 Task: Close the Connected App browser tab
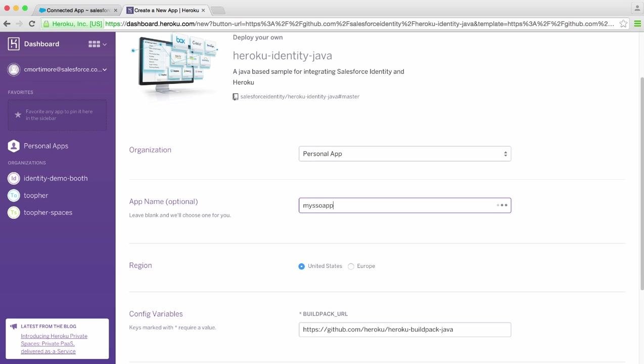(x=115, y=10)
